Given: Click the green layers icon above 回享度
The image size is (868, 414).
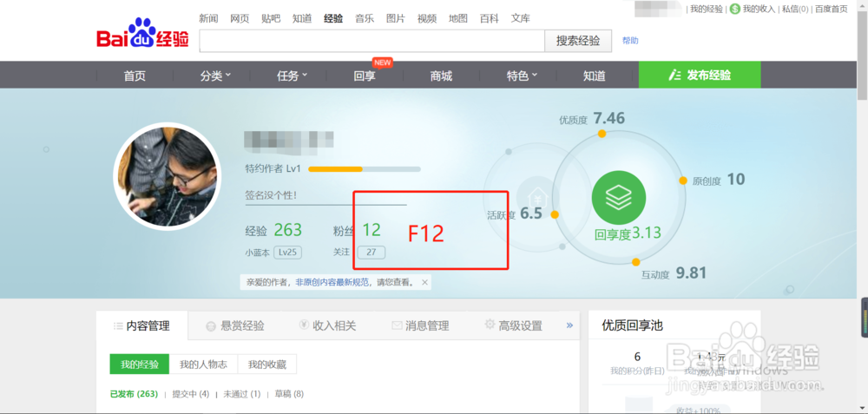Looking at the screenshot, I should [618, 198].
